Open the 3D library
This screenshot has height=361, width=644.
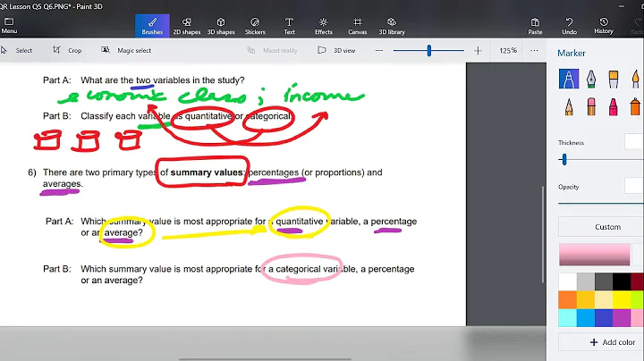(x=392, y=26)
